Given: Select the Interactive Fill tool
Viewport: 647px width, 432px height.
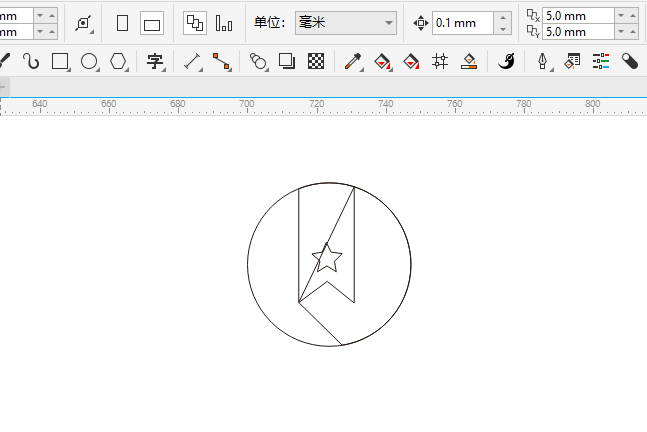Looking at the screenshot, I should tap(383, 61).
